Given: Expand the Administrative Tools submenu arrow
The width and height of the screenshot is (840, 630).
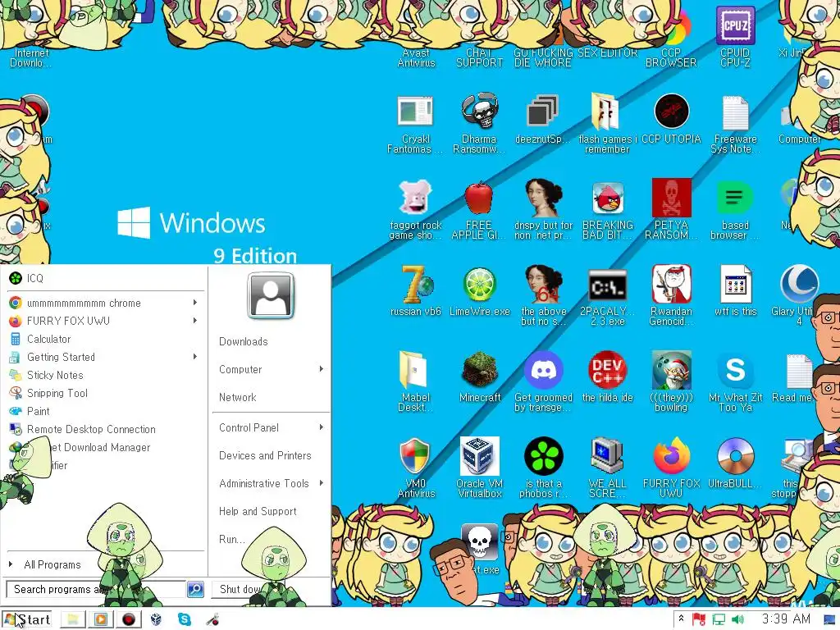Looking at the screenshot, I should click(x=321, y=483).
